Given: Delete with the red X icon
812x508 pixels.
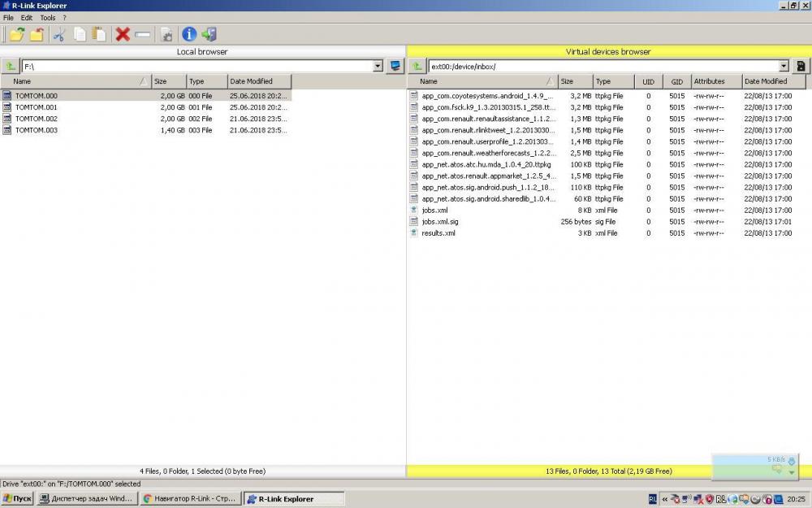Looking at the screenshot, I should [x=123, y=34].
